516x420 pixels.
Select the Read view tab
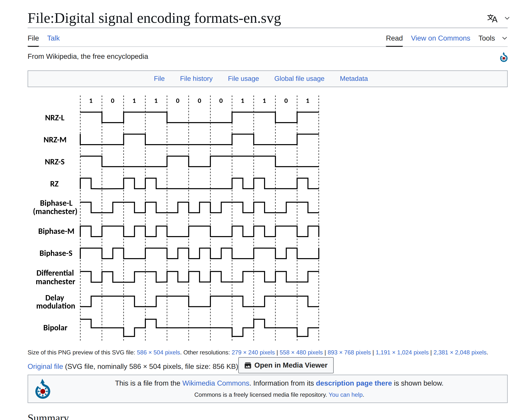coord(394,38)
